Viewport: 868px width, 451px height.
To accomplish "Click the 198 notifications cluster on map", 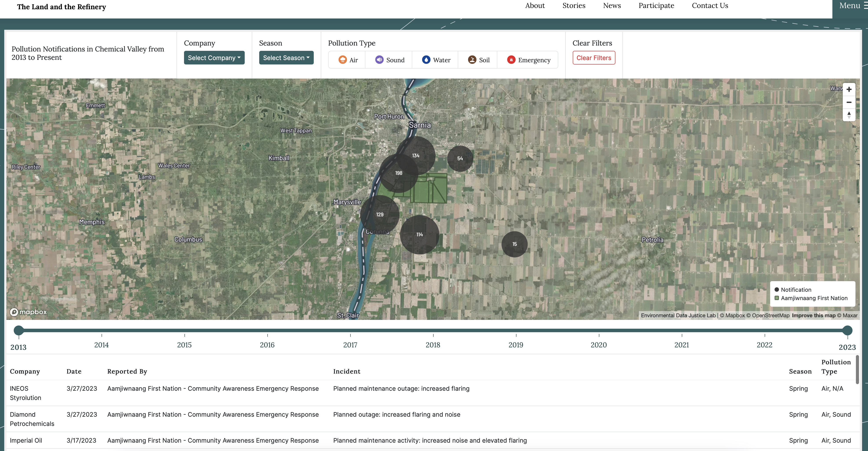I will pyautogui.click(x=399, y=173).
